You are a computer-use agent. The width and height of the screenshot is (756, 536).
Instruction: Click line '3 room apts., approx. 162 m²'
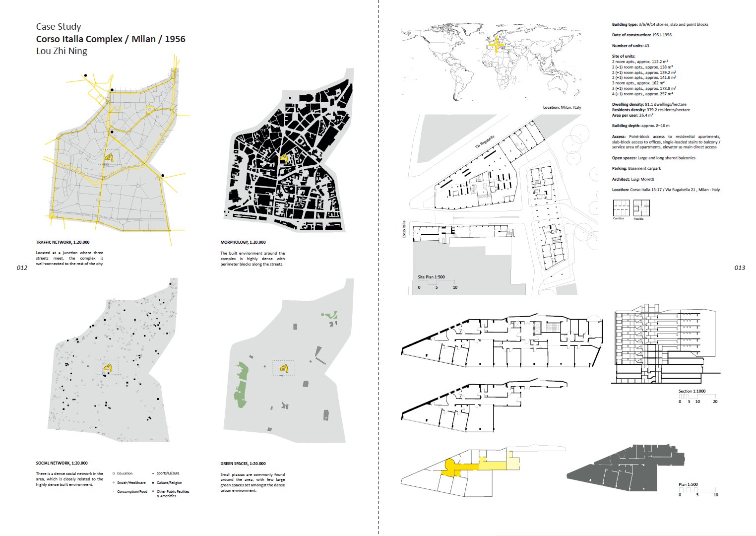pos(638,83)
